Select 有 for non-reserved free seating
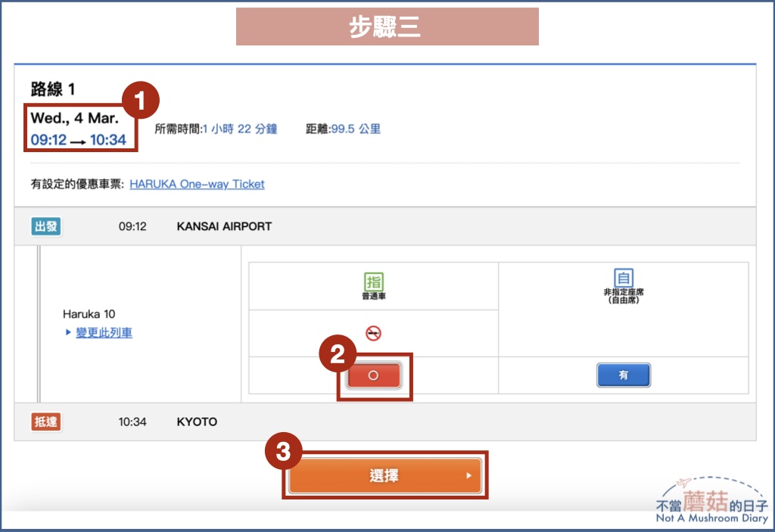 pos(623,375)
